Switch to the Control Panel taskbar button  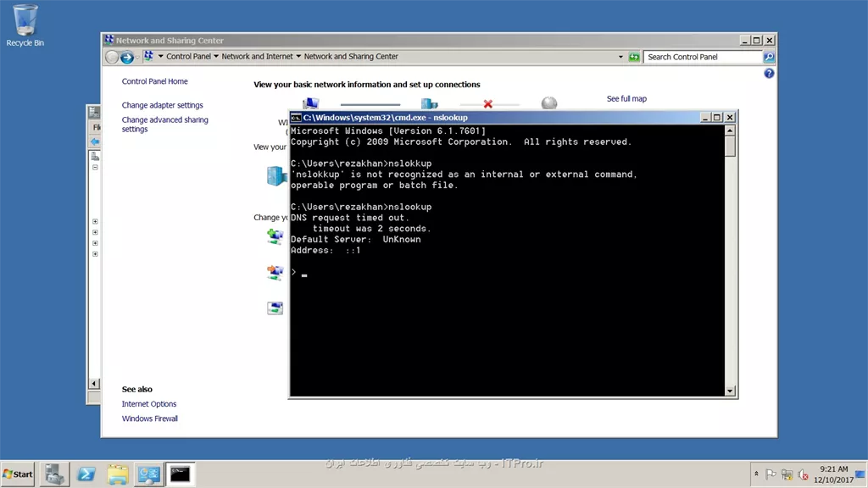148,474
